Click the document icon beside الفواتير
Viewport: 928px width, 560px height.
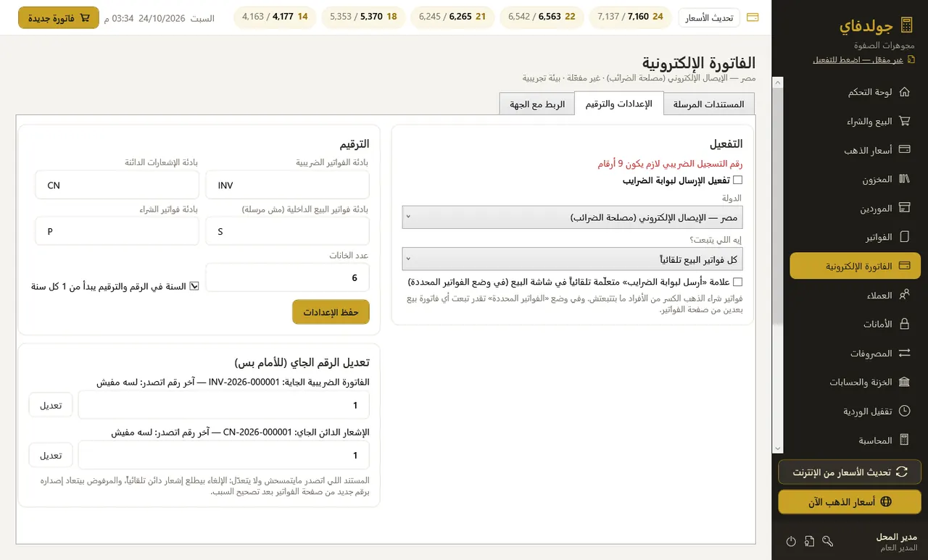point(904,237)
